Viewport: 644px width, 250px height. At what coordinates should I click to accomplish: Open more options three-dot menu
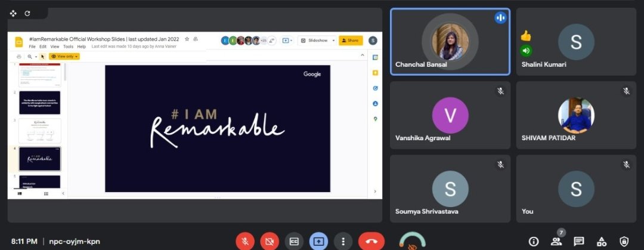click(343, 242)
